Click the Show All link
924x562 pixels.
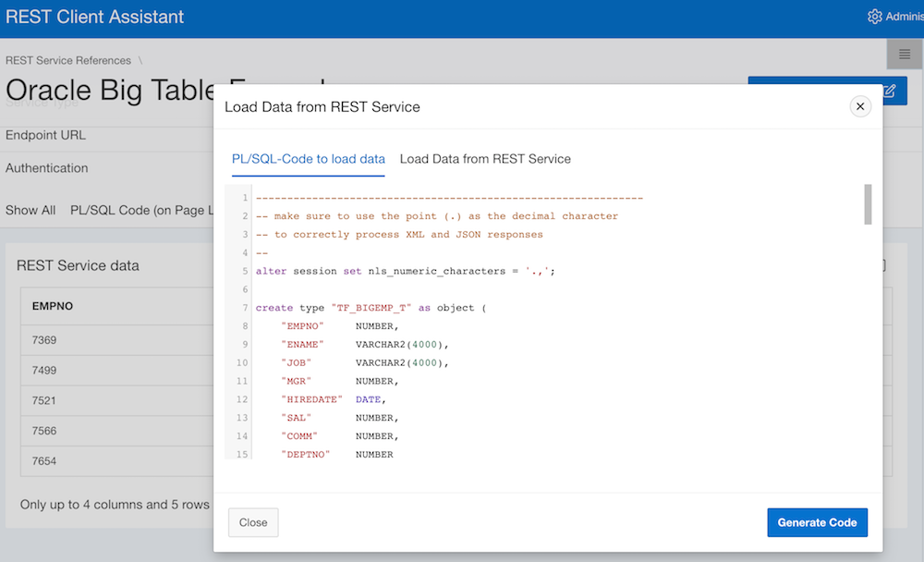(x=30, y=210)
